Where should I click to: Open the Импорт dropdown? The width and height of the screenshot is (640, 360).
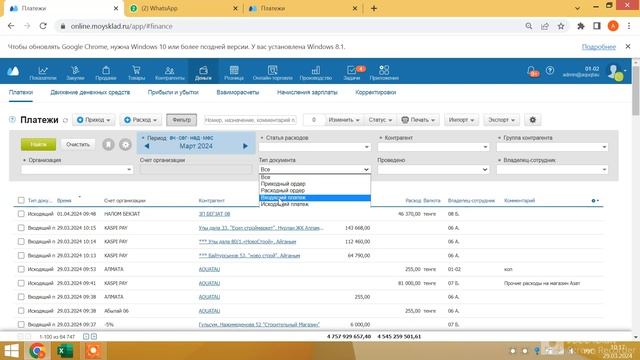tap(461, 120)
